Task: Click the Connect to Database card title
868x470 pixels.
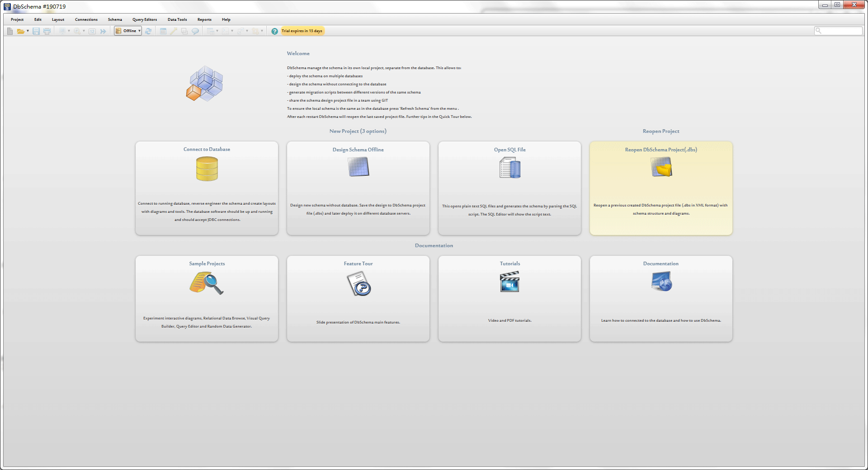Action: coord(207,149)
